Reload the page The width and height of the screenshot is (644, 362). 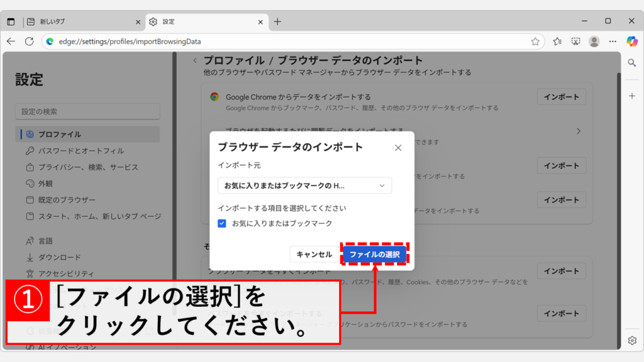click(29, 41)
